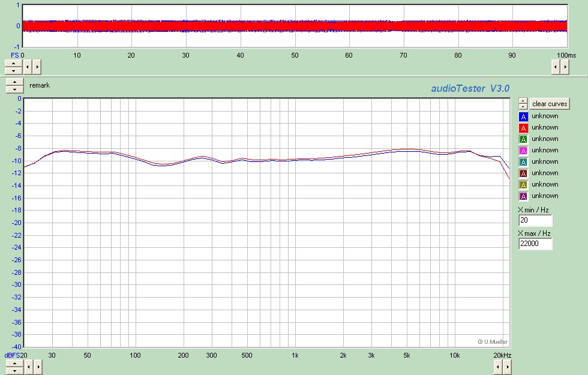Shift waveform time axis end right at 100ms
Screen dimensions: 588x375
tap(565, 66)
